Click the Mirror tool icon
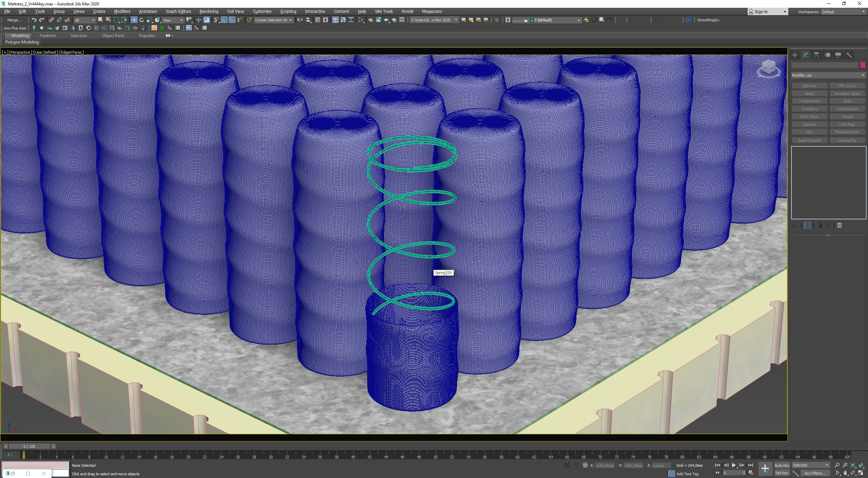The image size is (868, 478). (300, 20)
